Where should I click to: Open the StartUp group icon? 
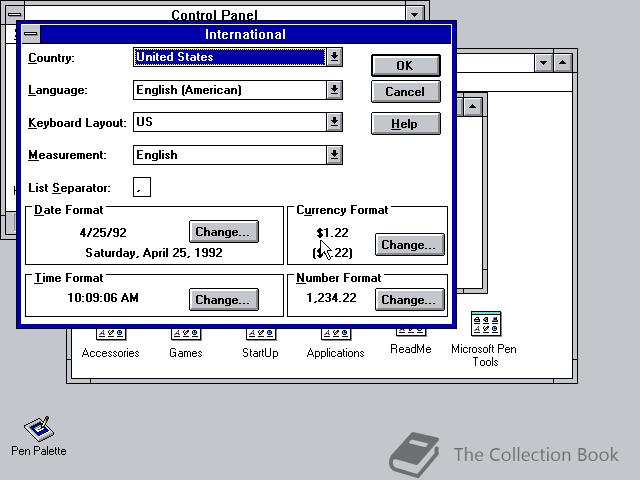[x=260, y=344]
